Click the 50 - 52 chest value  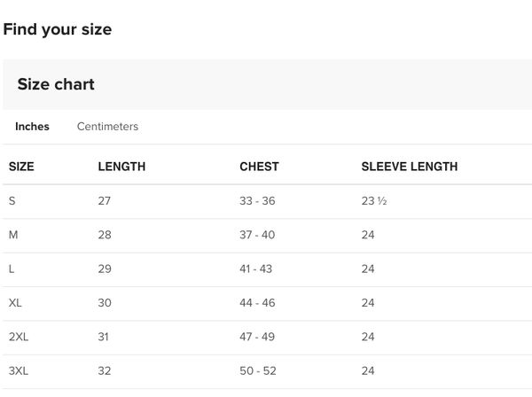(258, 370)
